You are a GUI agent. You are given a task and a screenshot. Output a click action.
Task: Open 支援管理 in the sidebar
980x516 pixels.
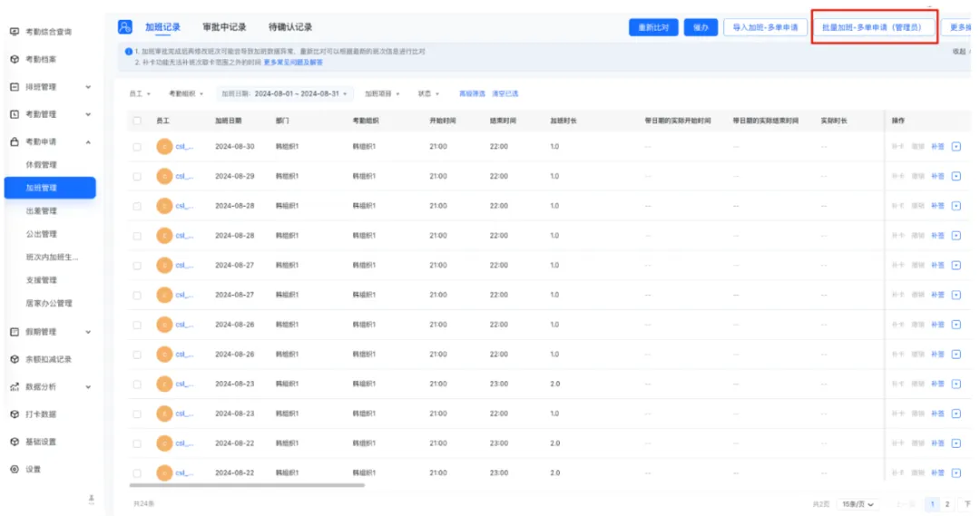tap(41, 280)
